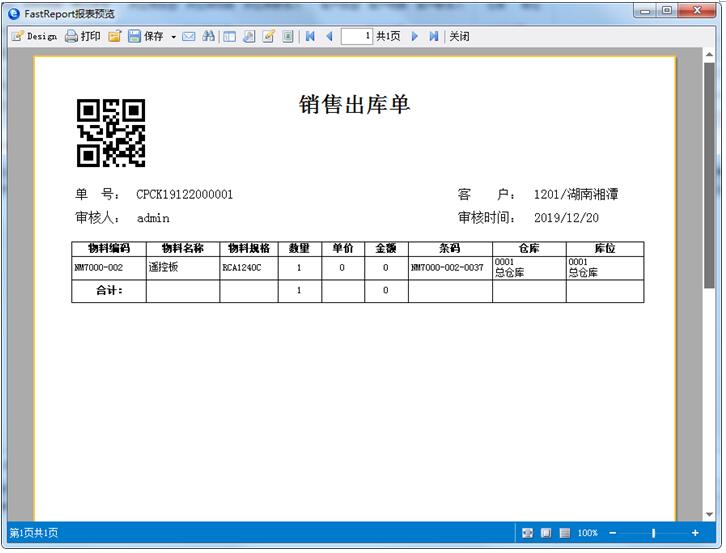Click the 物料规格 column header
This screenshot has height=553, width=726.
249,249
